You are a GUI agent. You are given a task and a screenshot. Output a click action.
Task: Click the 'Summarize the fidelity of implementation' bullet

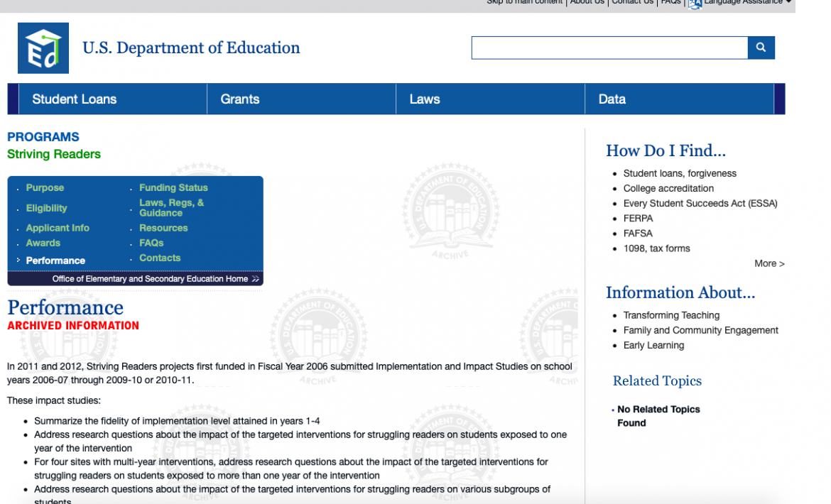pyautogui.click(x=177, y=422)
